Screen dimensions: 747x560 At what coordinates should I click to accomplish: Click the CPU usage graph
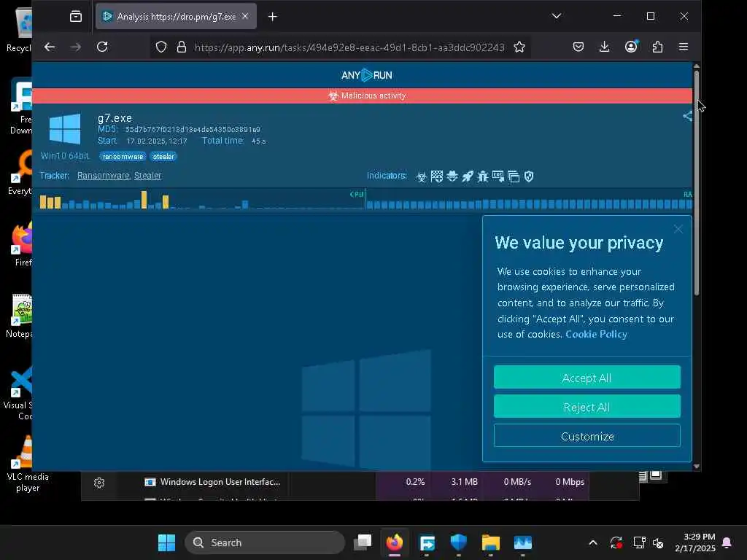pyautogui.click(x=201, y=200)
